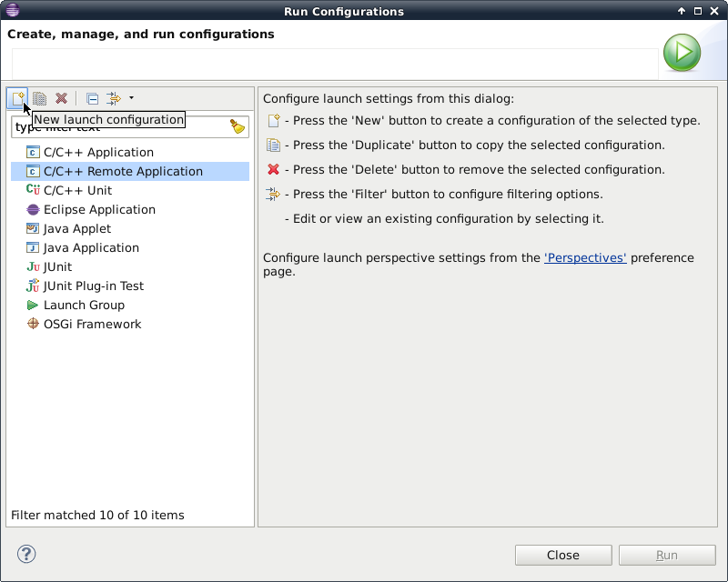728x582 pixels.
Task: Clear filter text with the broom icon
Action: click(x=238, y=126)
